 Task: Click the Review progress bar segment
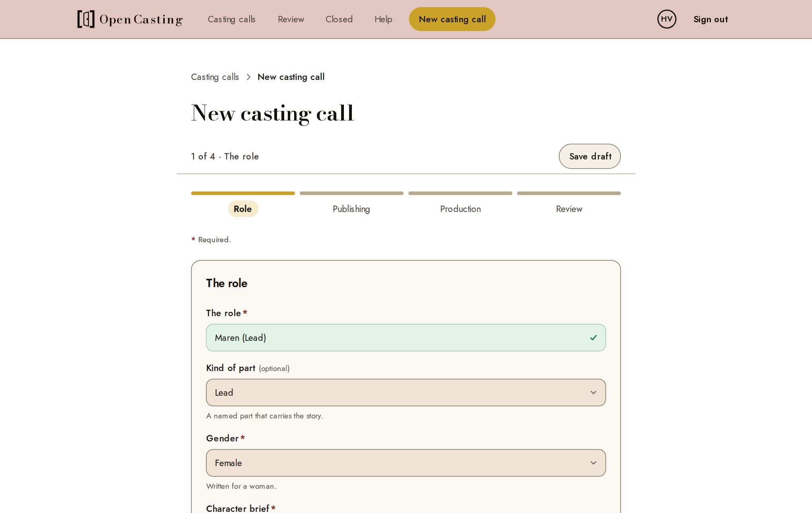[x=569, y=193]
